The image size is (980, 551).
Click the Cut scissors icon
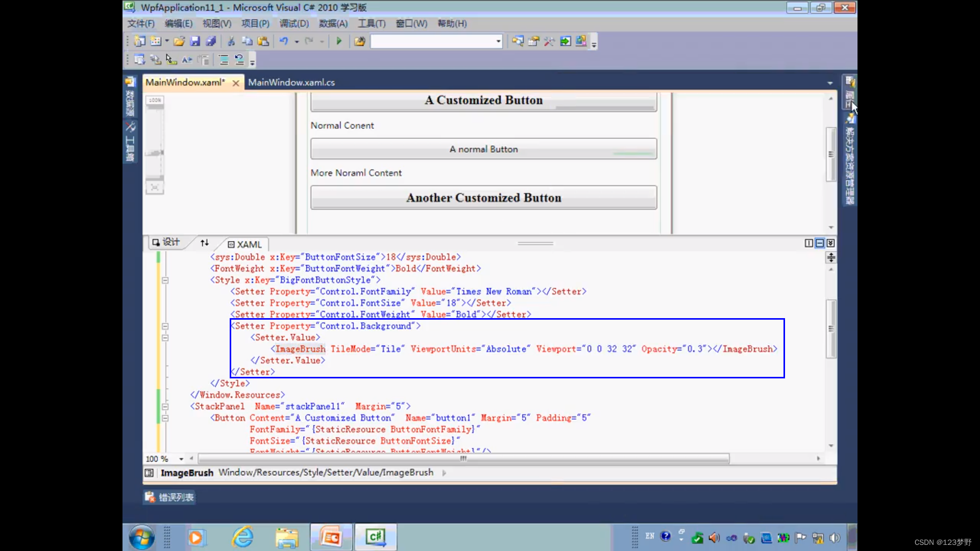(x=231, y=41)
